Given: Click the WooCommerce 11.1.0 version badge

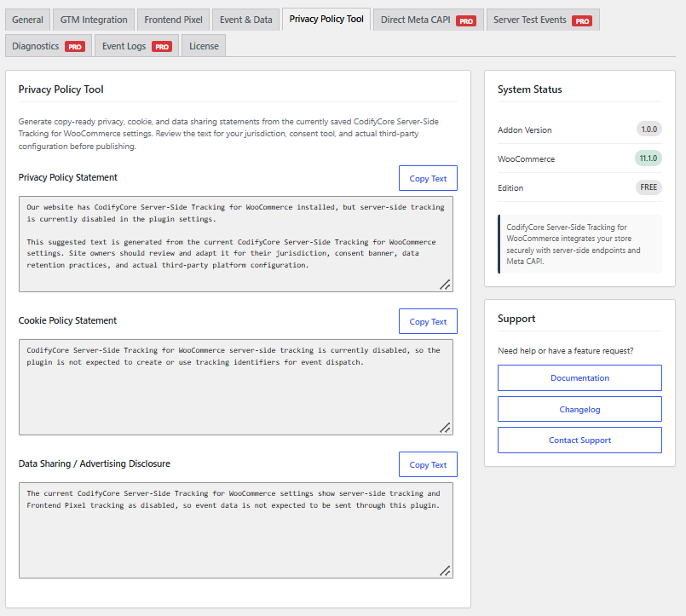Looking at the screenshot, I should [649, 158].
